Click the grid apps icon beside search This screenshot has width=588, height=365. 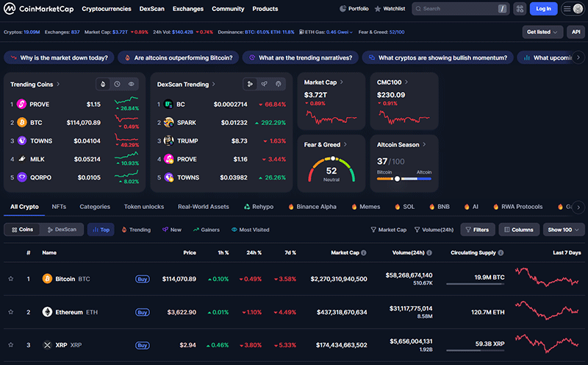click(520, 9)
